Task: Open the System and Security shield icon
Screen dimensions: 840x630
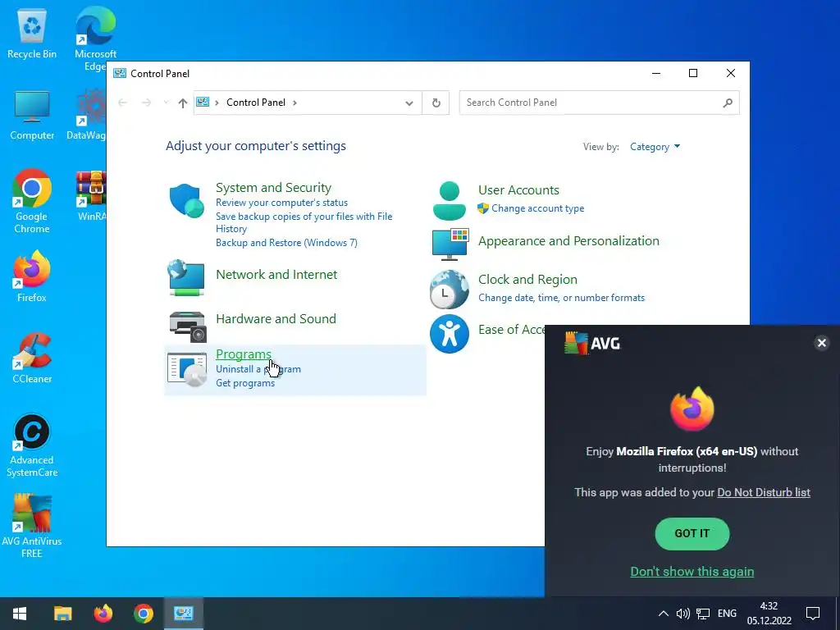Action: [186, 200]
